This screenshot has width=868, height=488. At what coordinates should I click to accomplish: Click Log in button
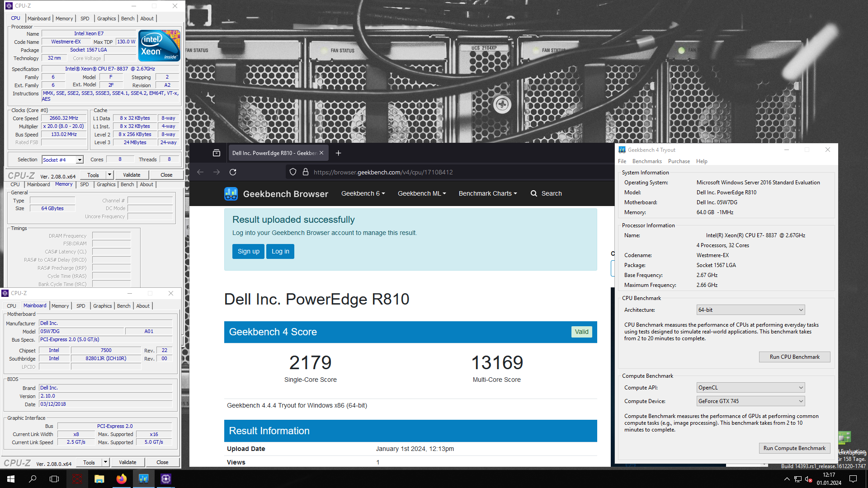tap(280, 252)
